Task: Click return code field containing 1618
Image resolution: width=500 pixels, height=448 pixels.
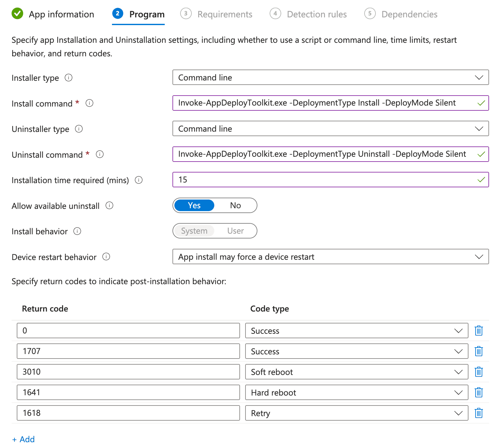Action: pyautogui.click(x=128, y=413)
